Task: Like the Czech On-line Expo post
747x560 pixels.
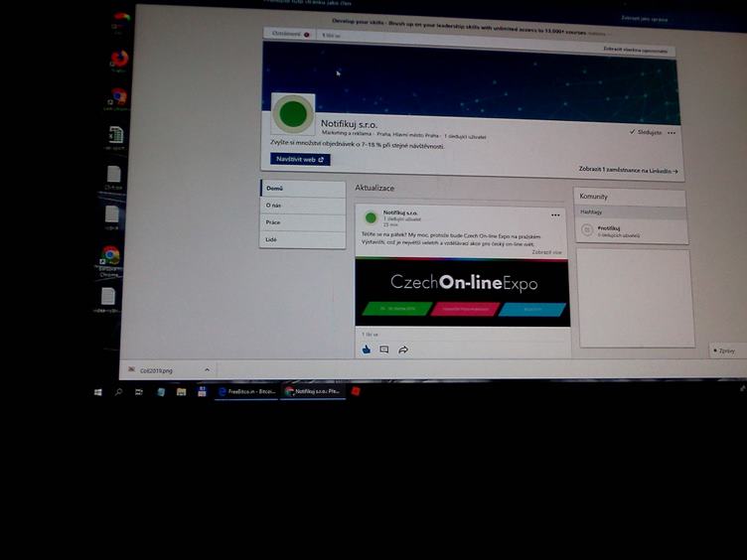Action: tap(367, 350)
